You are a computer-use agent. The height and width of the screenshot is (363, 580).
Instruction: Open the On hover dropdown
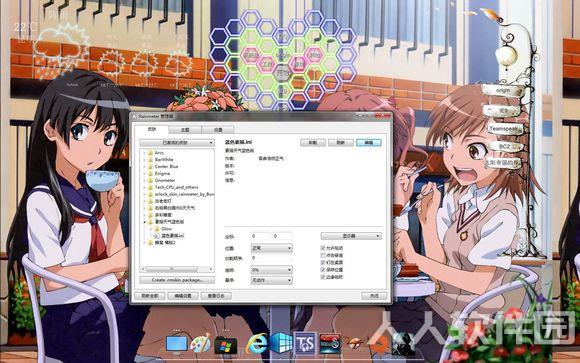(272, 280)
